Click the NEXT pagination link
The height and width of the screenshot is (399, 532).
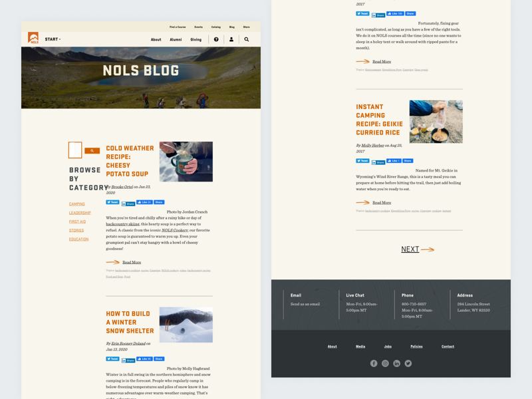click(411, 249)
